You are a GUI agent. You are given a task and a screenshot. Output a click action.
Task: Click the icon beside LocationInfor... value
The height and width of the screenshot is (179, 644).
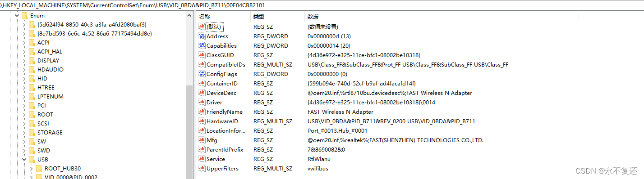tap(202, 130)
